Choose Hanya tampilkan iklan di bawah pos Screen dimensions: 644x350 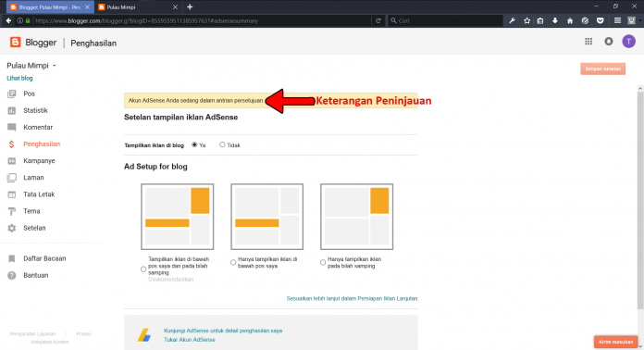[x=233, y=263]
